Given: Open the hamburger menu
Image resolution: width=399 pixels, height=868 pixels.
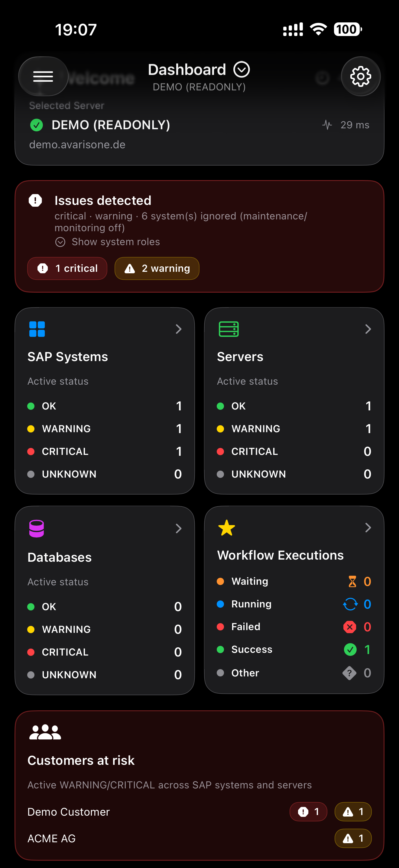Looking at the screenshot, I should point(43,77).
